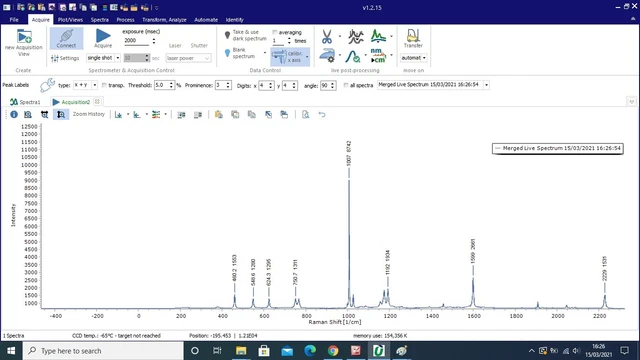The image size is (640, 360).
Task: Expand the calibr. x axis dropdown arrow
Action: pyautogui.click(x=307, y=57)
